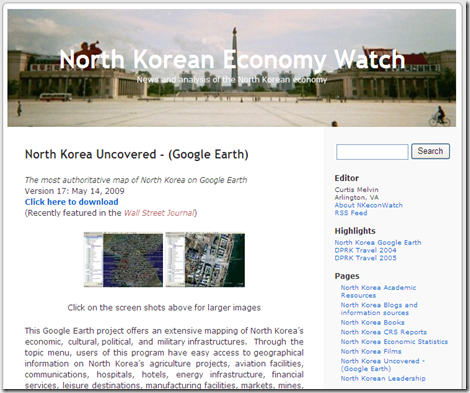Open North Korea CRS Reports page

[x=384, y=332]
